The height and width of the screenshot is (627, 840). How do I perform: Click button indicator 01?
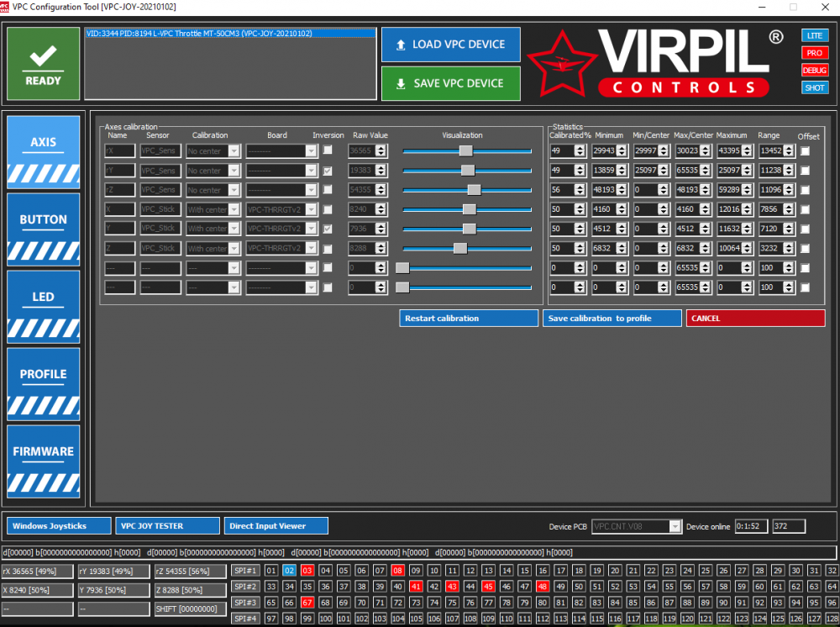[271, 570]
